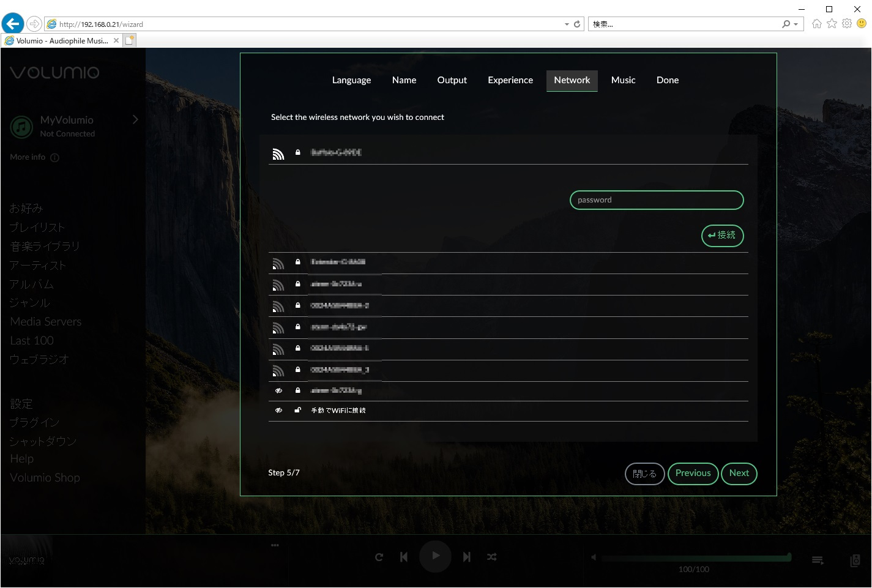Go to previous track icon
872x588 pixels.
[404, 557]
